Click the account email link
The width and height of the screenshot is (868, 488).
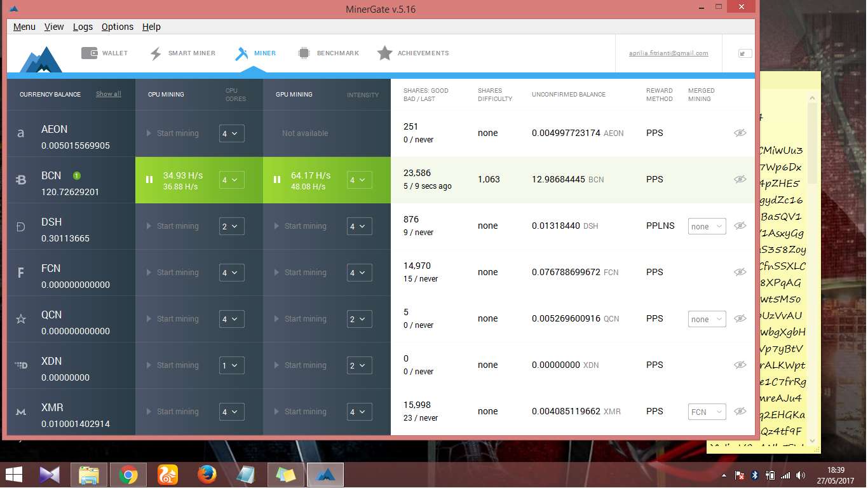668,53
